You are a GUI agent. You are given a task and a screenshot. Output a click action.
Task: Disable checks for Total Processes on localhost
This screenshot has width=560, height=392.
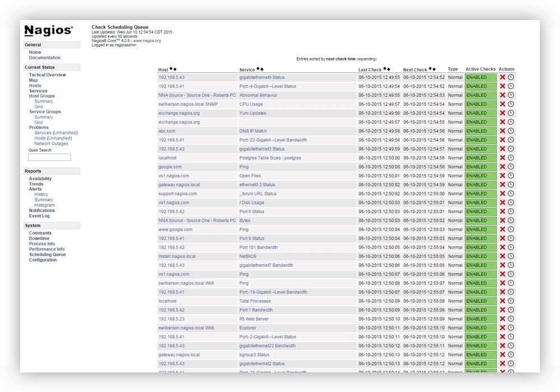[502, 301]
